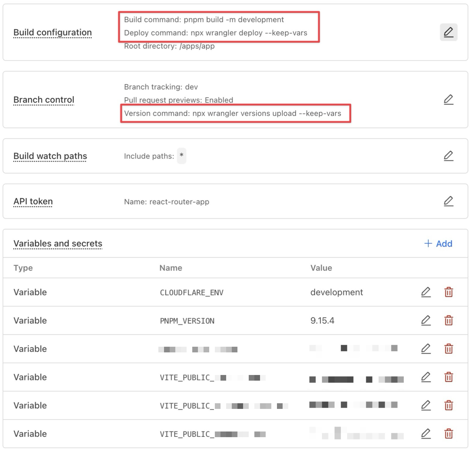This screenshot has width=476, height=451.
Task: Edit the last VITE_PUBLIC variable row
Action: (426, 434)
